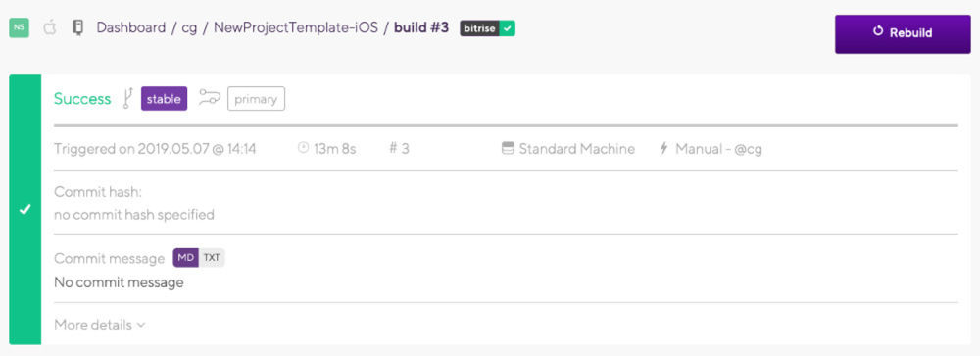The image size is (980, 356).
Task: Click the workflow icon before primary
Action: click(x=210, y=98)
